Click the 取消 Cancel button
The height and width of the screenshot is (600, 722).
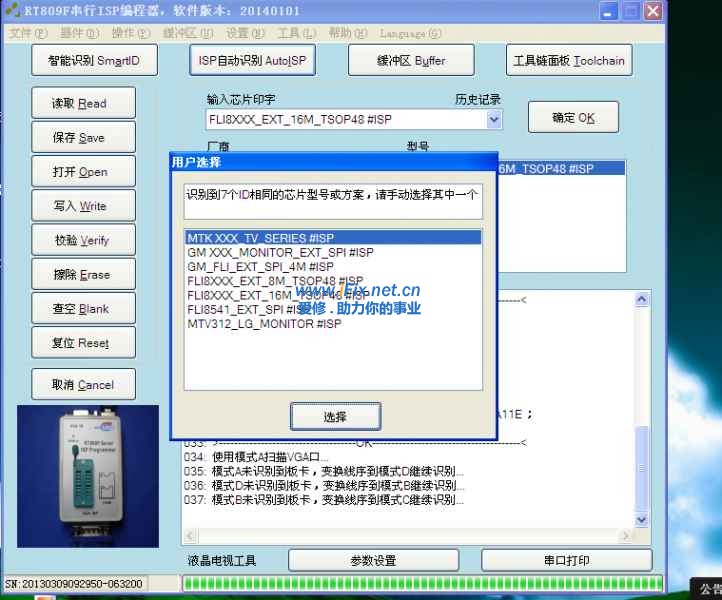tap(83, 384)
